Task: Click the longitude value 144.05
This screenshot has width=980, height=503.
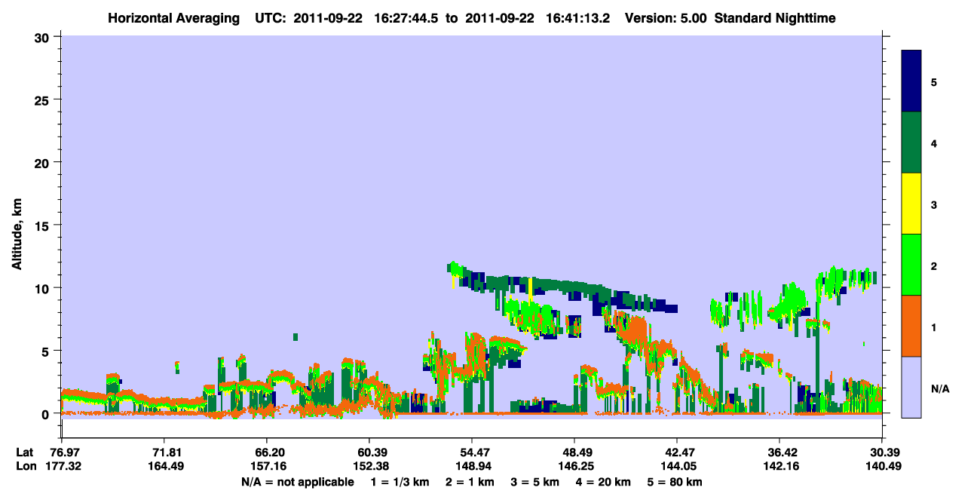Action: [677, 466]
